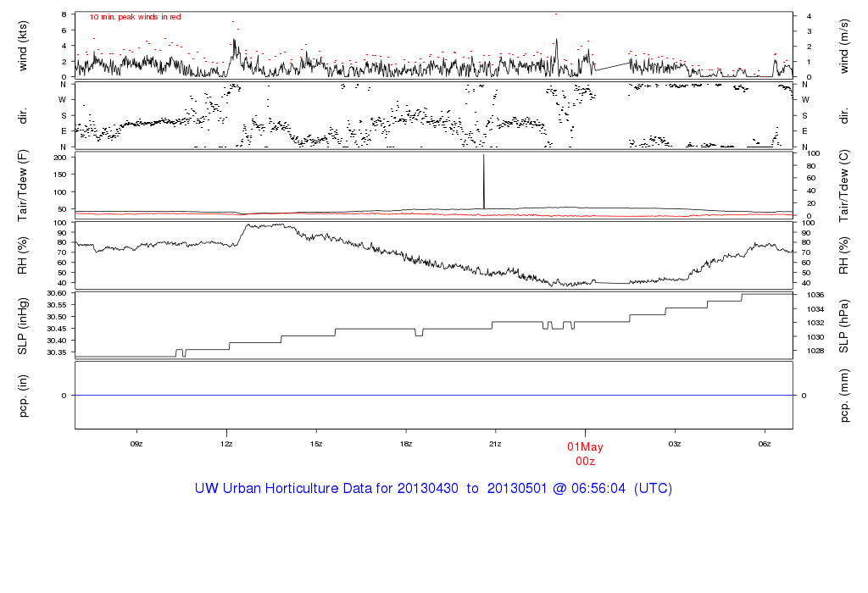This screenshot has height=593, width=868.
Task: Select the '18z' time tick label
Action: click(406, 444)
